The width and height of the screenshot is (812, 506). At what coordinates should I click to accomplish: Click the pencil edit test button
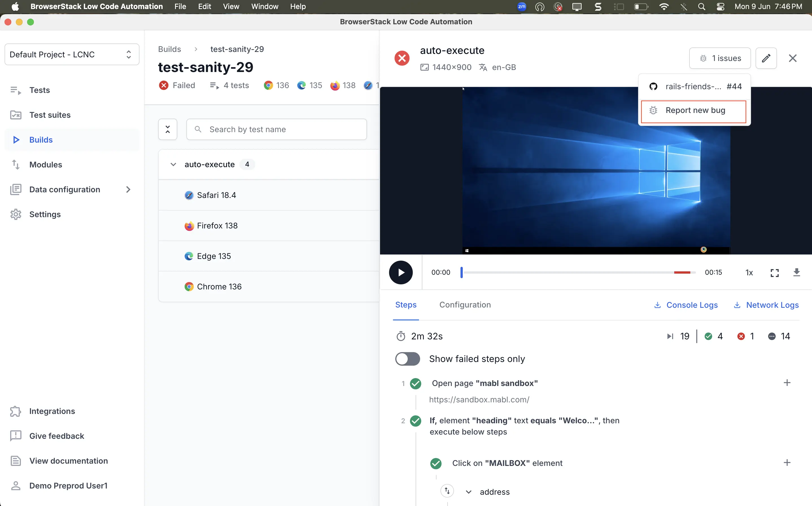[766, 58]
